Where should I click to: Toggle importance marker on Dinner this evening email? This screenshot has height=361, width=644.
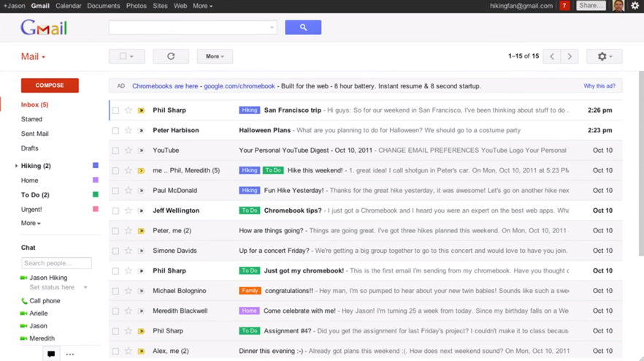[142, 351]
